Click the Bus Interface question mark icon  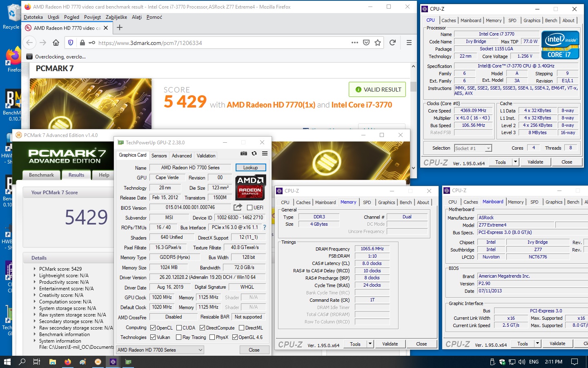click(x=265, y=227)
